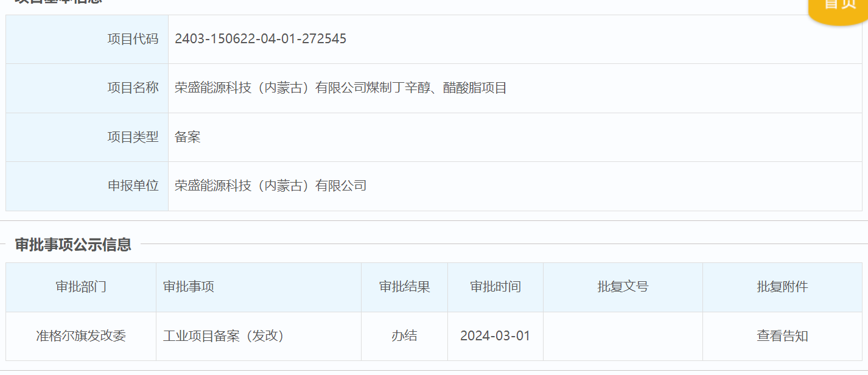Image resolution: width=868 pixels, height=375 pixels.
Task: Open the 查看告知 attachment link
Action: pos(782,336)
